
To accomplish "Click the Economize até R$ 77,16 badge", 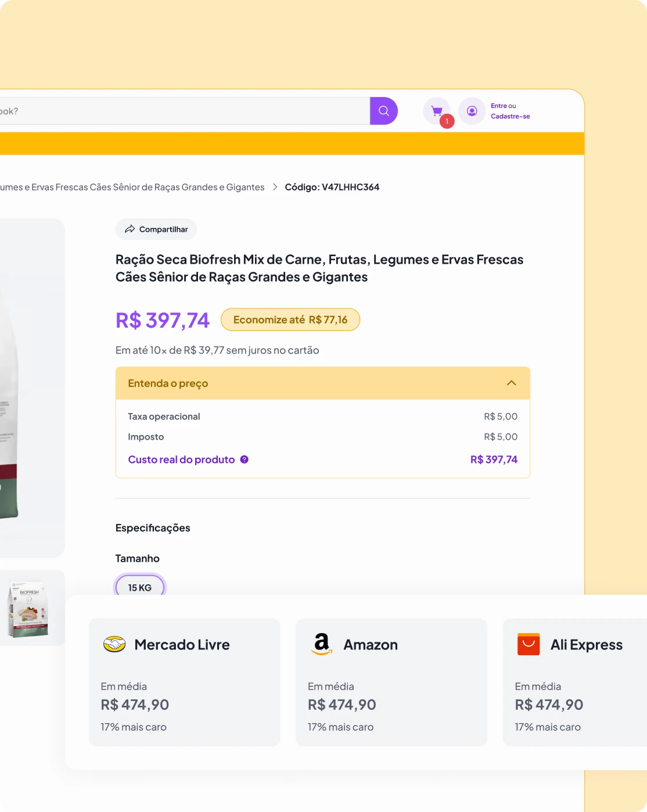I will pyautogui.click(x=290, y=319).
